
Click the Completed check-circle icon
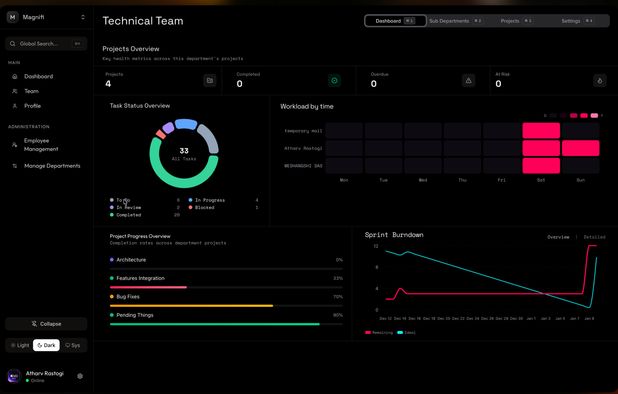coord(334,81)
